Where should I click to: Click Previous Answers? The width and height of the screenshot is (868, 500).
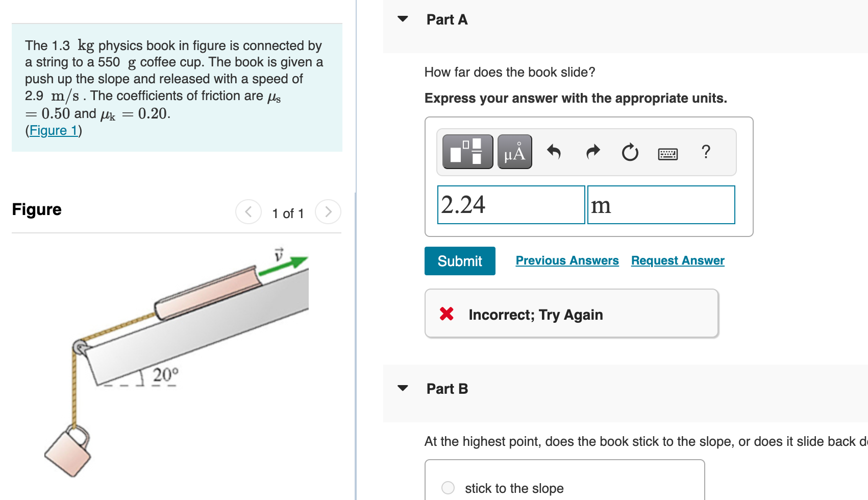[567, 260]
